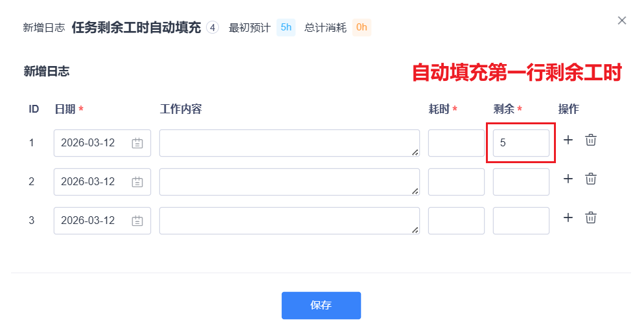Click the 保存 button
The image size is (644, 336).
pos(321,306)
